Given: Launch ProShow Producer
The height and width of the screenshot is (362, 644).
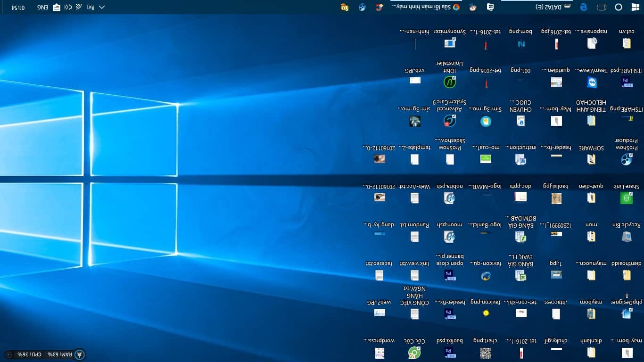Looking at the screenshot, I should [x=627, y=159].
